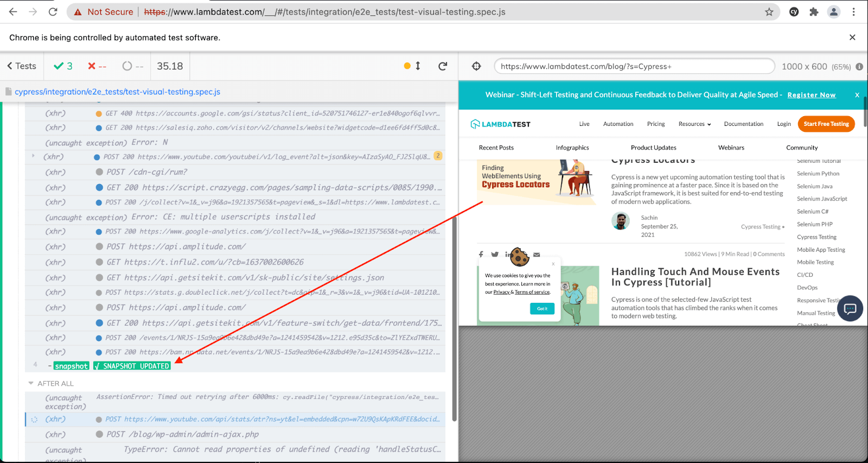The width and height of the screenshot is (868, 463).
Task: Toggle auto-scrolling arrow in Cypress header
Action: tap(418, 66)
